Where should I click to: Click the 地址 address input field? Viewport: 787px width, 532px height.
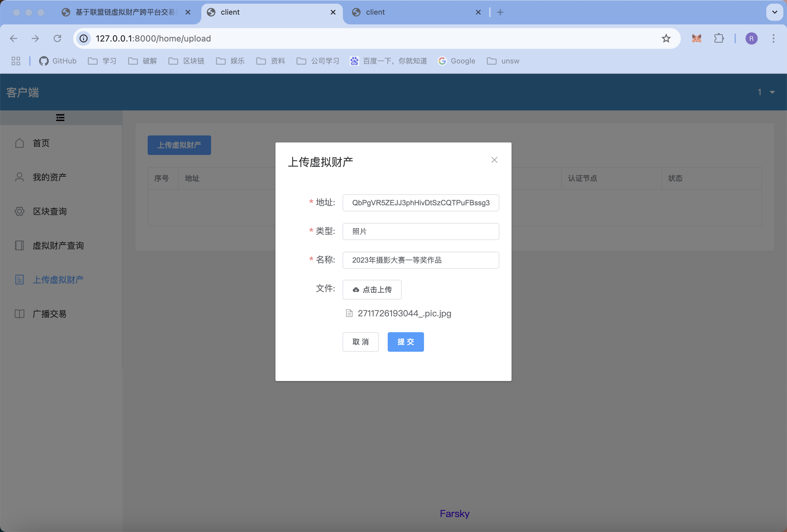(x=421, y=203)
